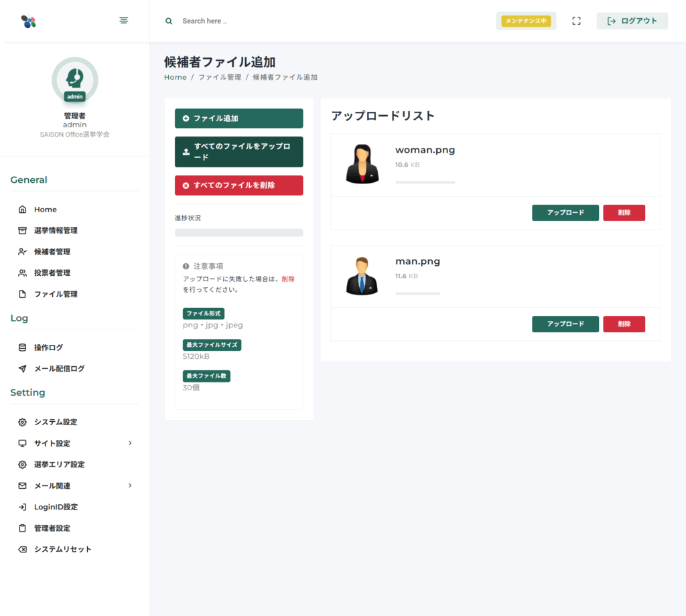Image resolution: width=686 pixels, height=616 pixels.
Task: Click the 管理者設定 clipboard icon
Action: [22, 528]
